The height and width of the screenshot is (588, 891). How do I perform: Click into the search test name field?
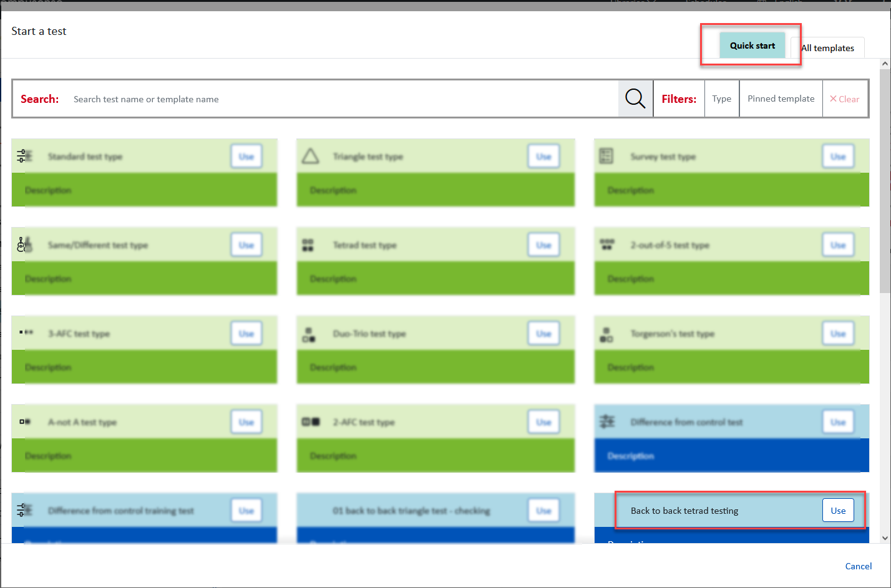343,99
